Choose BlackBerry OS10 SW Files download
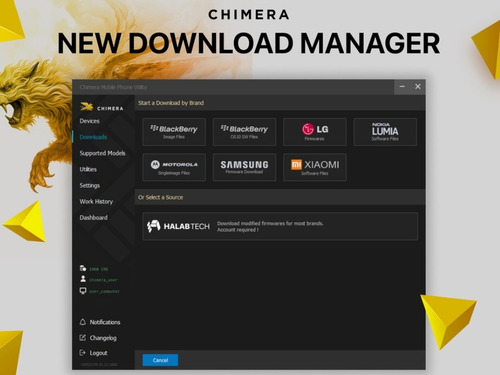 244,132
